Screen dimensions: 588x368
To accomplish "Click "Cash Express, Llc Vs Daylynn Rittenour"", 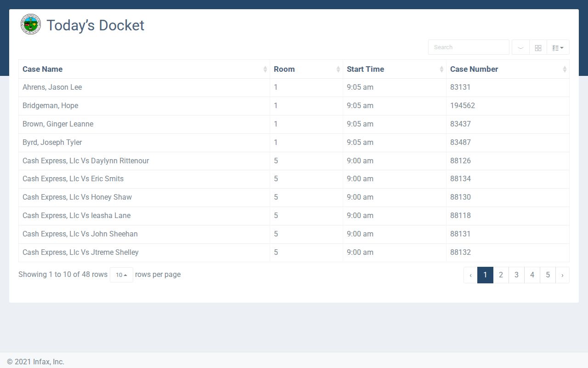I will [85, 161].
